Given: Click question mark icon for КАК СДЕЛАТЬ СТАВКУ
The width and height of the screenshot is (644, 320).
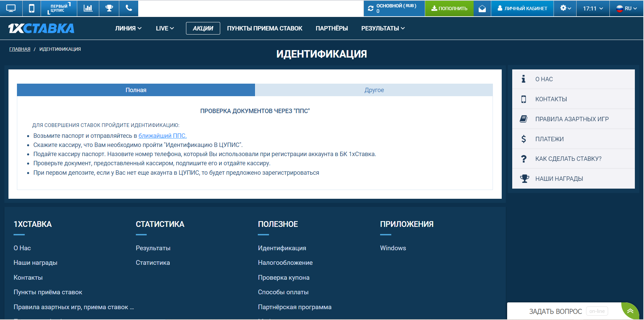Looking at the screenshot, I should coord(524,159).
